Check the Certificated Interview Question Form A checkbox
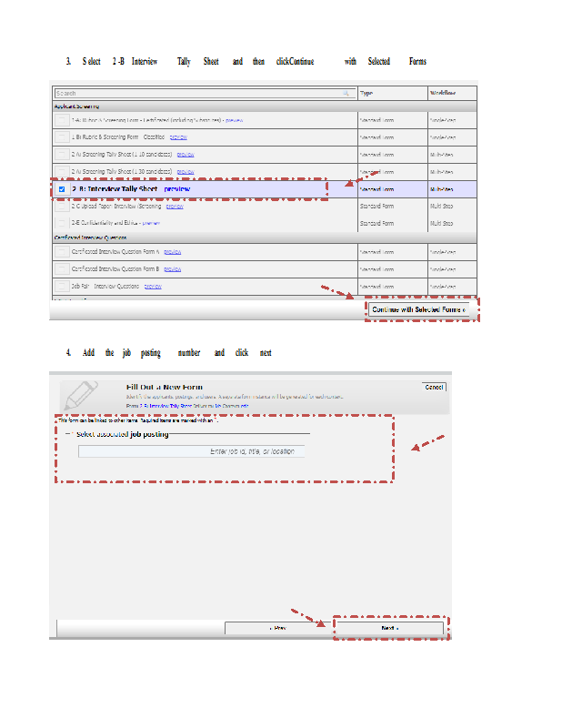This screenshot has height=728, width=562. point(61,252)
